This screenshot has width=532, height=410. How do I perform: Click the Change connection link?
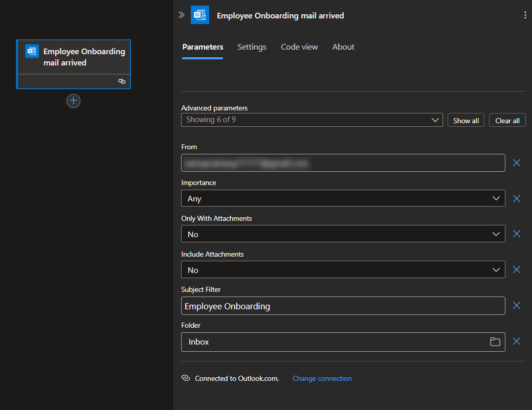pyautogui.click(x=322, y=379)
